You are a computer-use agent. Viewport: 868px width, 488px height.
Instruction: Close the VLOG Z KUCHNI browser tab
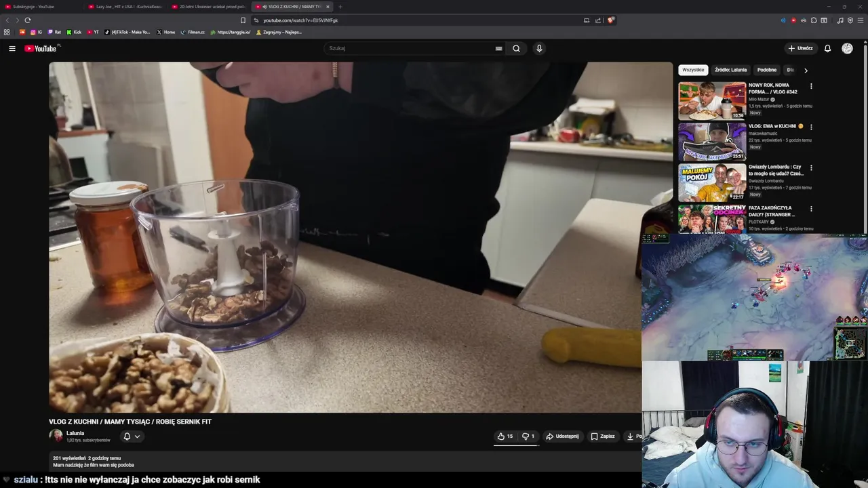coord(328,7)
